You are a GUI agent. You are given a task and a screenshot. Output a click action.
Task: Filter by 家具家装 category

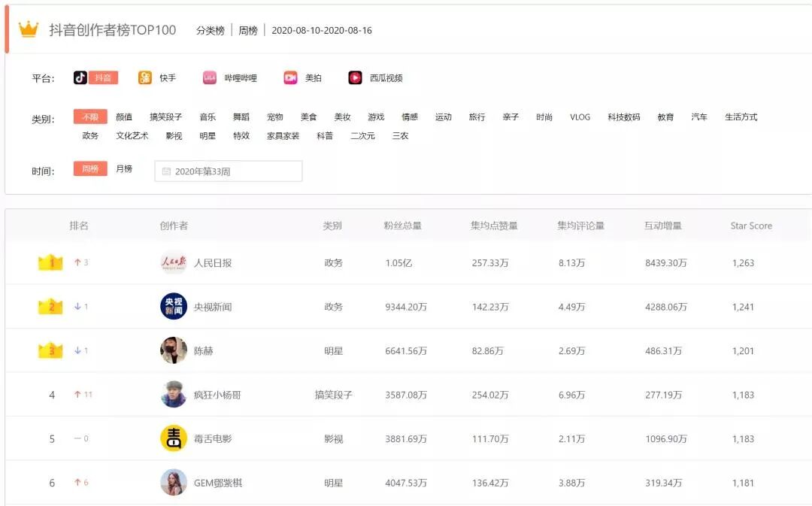283,135
